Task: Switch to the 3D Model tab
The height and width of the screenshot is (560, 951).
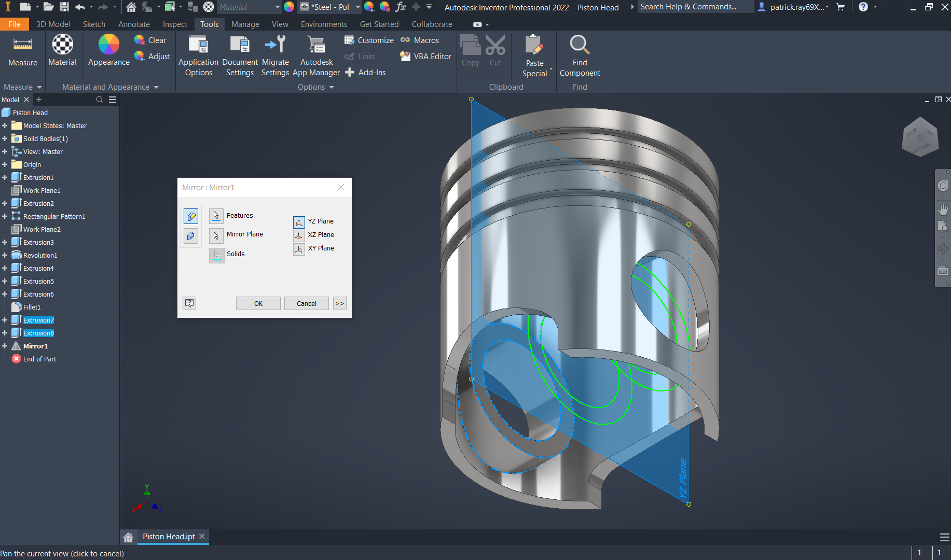Action: tap(53, 24)
